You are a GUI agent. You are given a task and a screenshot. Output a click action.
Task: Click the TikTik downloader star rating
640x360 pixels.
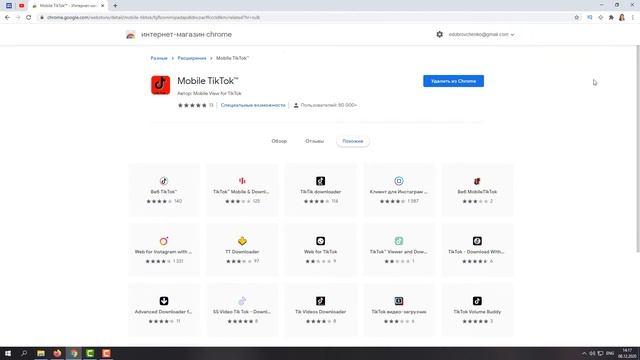coord(316,201)
